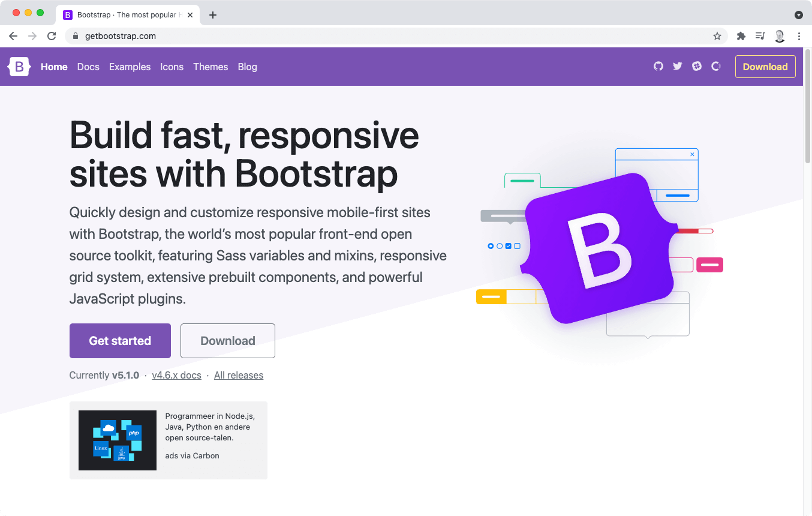Open Examples in navbar

click(130, 67)
